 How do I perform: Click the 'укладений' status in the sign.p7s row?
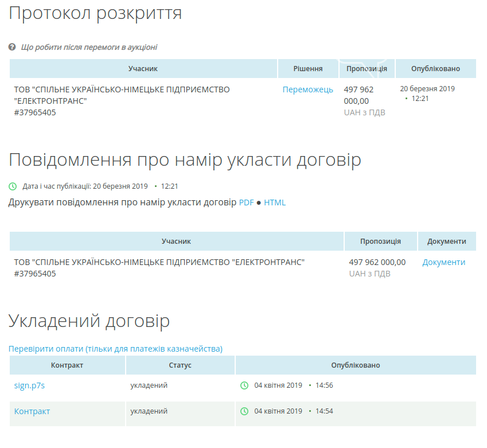point(149,385)
